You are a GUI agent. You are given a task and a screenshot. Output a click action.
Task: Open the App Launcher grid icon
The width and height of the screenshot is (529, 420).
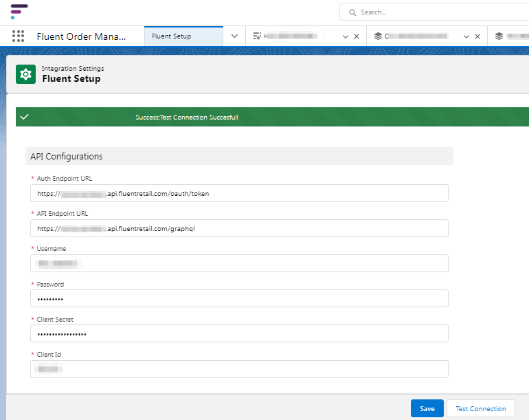click(18, 36)
